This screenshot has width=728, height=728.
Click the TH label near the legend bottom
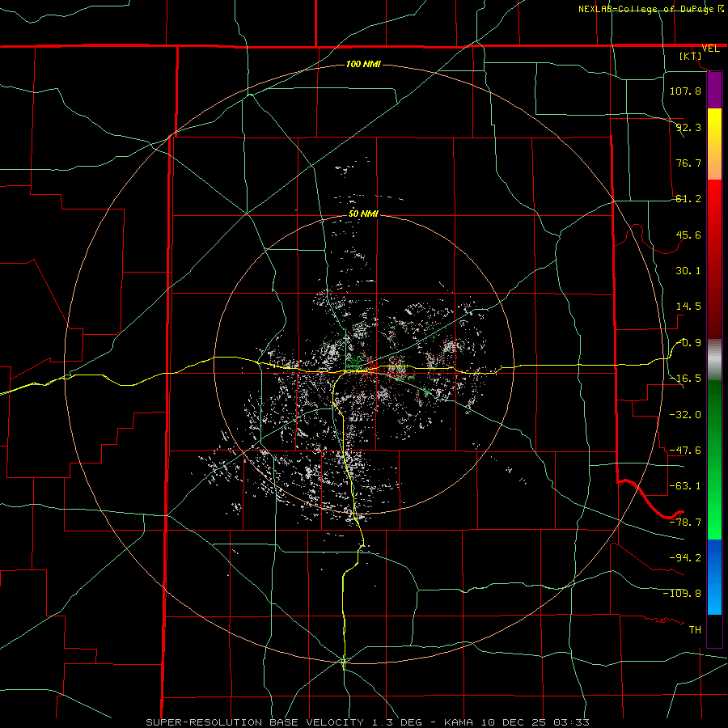(x=695, y=630)
